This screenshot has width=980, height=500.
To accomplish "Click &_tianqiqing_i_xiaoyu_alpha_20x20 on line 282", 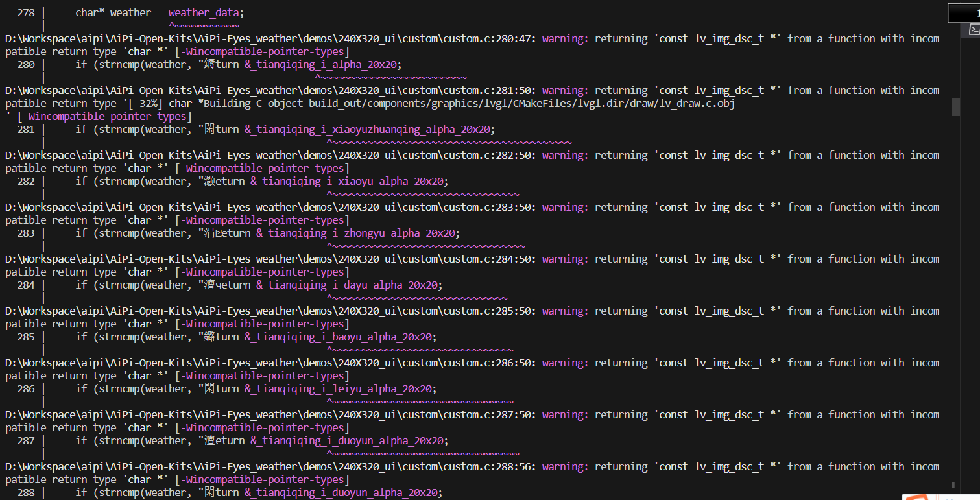I will pos(346,181).
